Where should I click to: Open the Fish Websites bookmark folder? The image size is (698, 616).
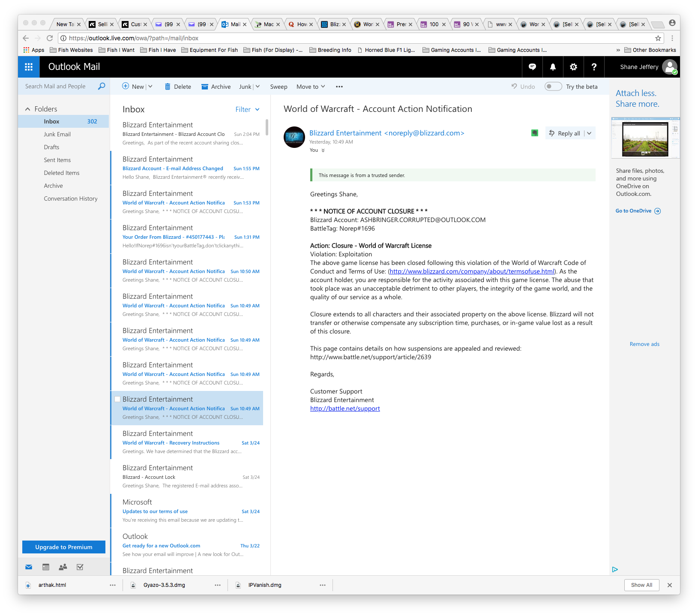point(72,50)
